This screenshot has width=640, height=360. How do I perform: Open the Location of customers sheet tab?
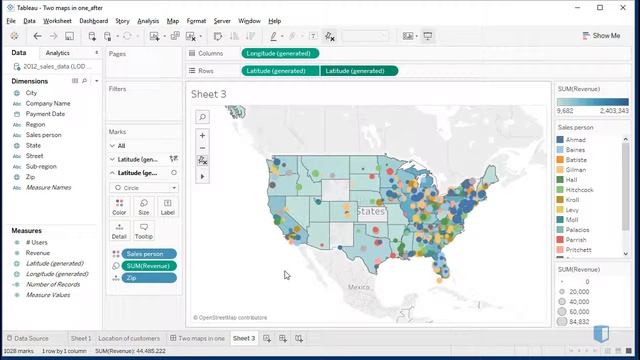129,338
